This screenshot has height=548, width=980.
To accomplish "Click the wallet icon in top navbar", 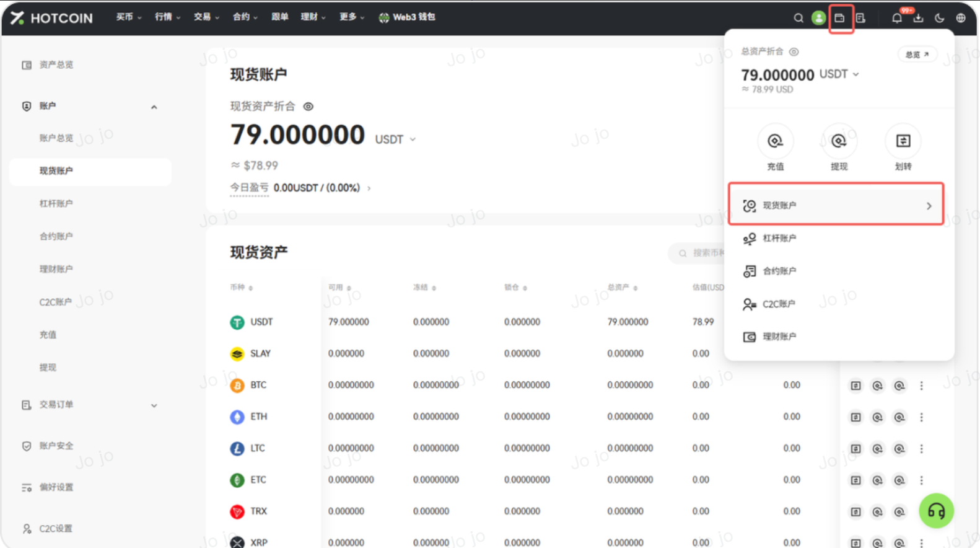I will click(x=839, y=18).
